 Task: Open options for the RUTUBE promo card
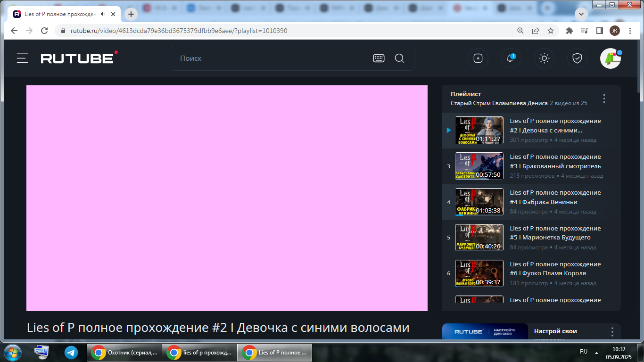[x=612, y=331]
